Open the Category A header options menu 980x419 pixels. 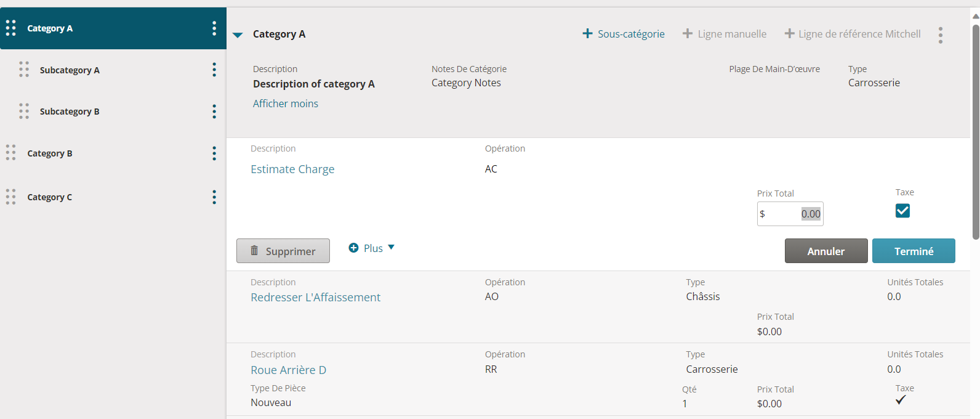click(x=940, y=35)
